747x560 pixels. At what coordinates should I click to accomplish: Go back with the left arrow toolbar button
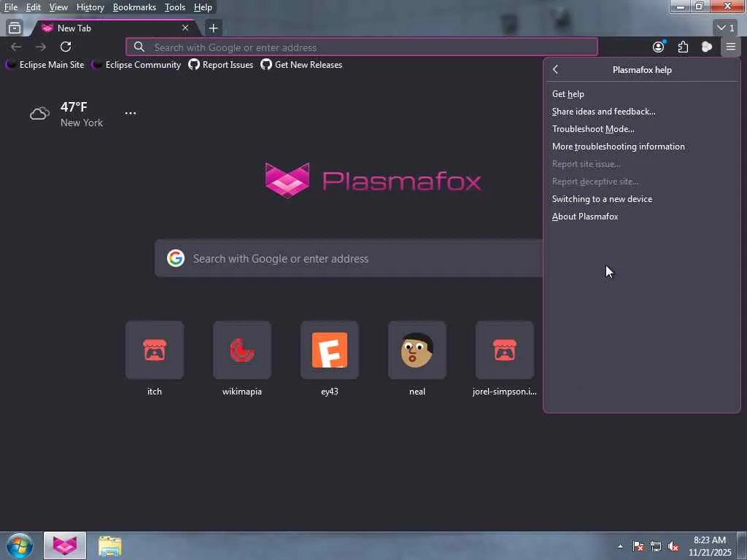point(16,47)
